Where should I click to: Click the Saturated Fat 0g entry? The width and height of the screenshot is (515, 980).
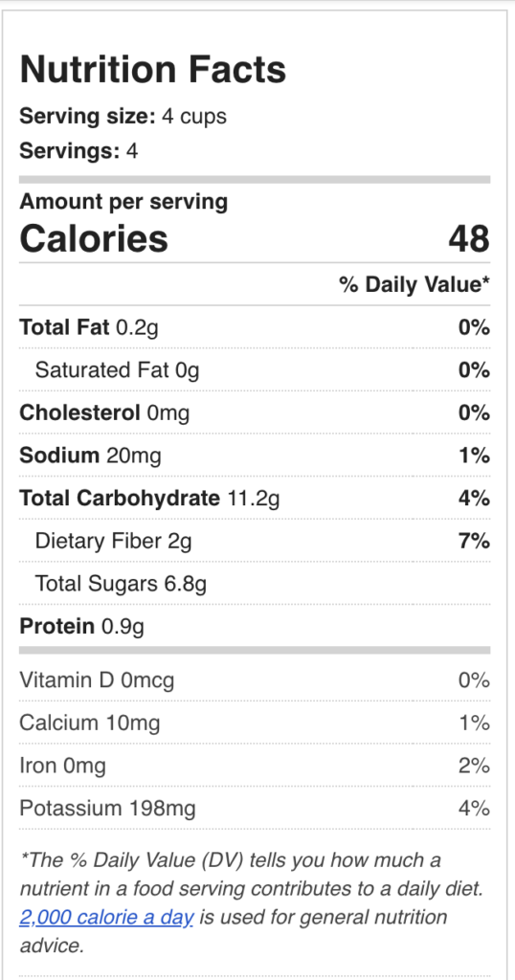117,370
